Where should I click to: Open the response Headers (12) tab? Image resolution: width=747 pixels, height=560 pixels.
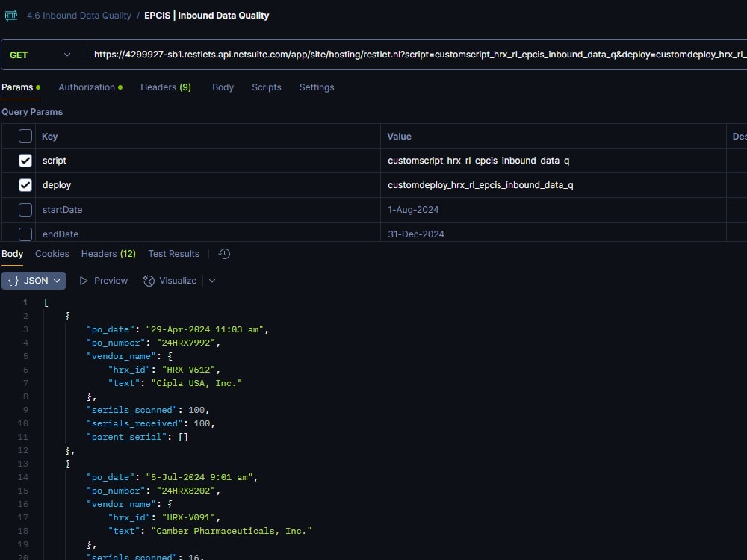[x=108, y=254]
